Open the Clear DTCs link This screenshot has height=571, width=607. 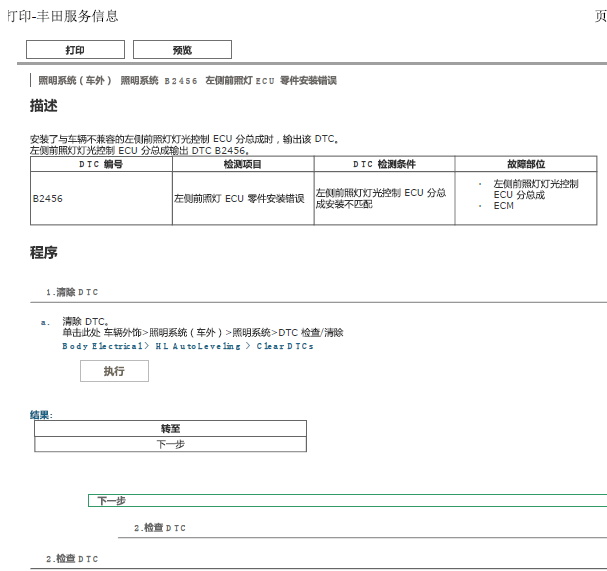click(x=285, y=346)
